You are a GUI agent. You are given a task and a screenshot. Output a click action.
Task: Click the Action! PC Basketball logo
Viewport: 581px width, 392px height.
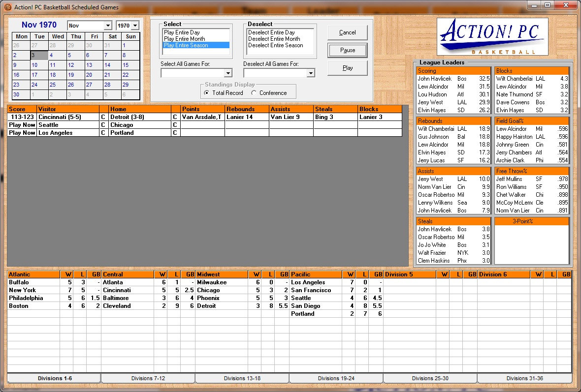[x=492, y=37]
